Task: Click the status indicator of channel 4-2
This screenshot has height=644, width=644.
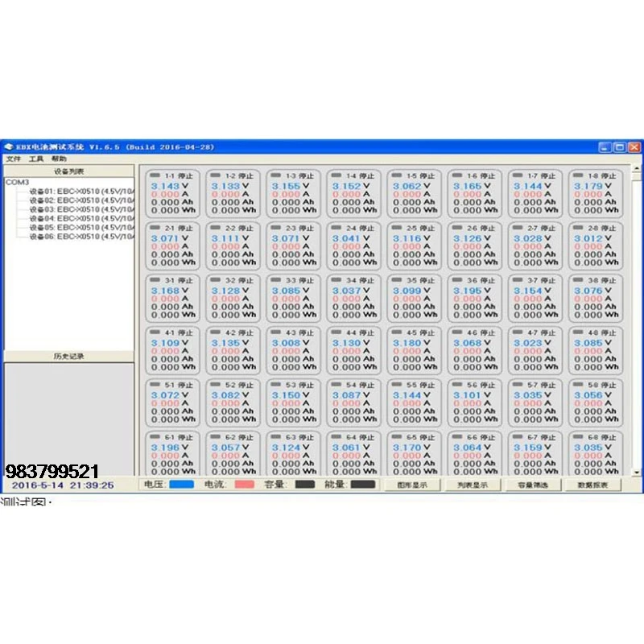Action: 215,332
